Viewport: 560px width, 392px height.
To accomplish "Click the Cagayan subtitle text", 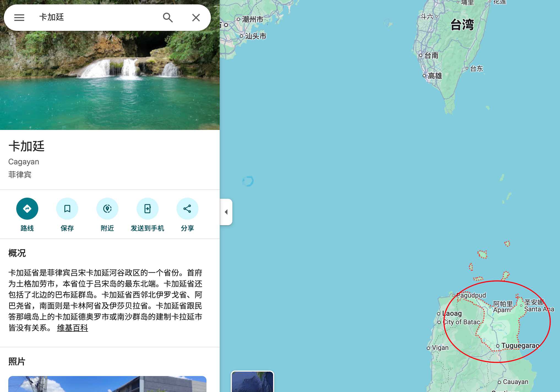I will pos(24,162).
